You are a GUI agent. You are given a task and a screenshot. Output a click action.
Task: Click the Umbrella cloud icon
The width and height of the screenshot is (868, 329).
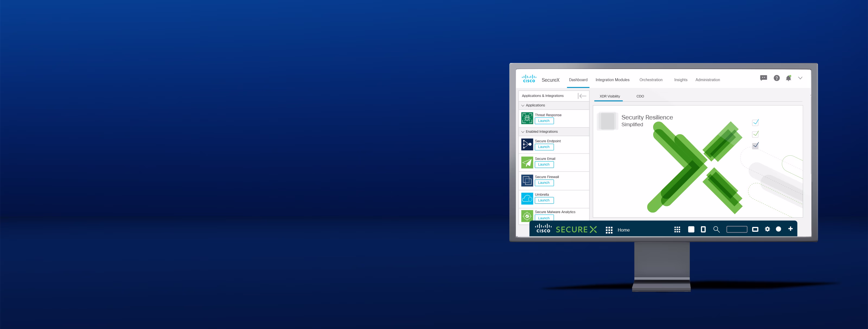point(527,198)
